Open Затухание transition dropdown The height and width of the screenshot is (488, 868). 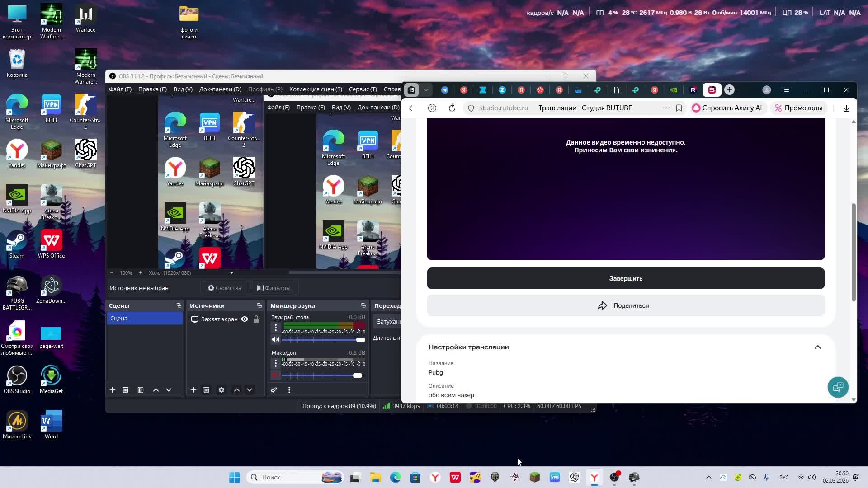click(x=388, y=321)
